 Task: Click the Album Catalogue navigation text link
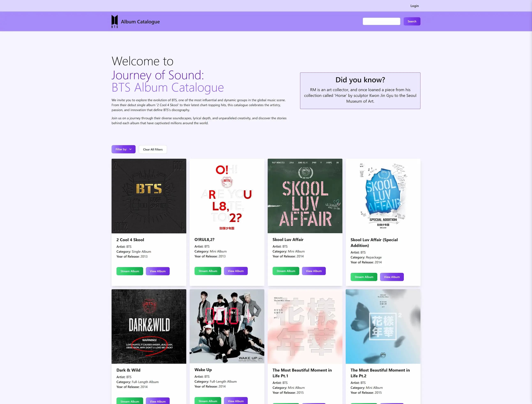pos(140,22)
